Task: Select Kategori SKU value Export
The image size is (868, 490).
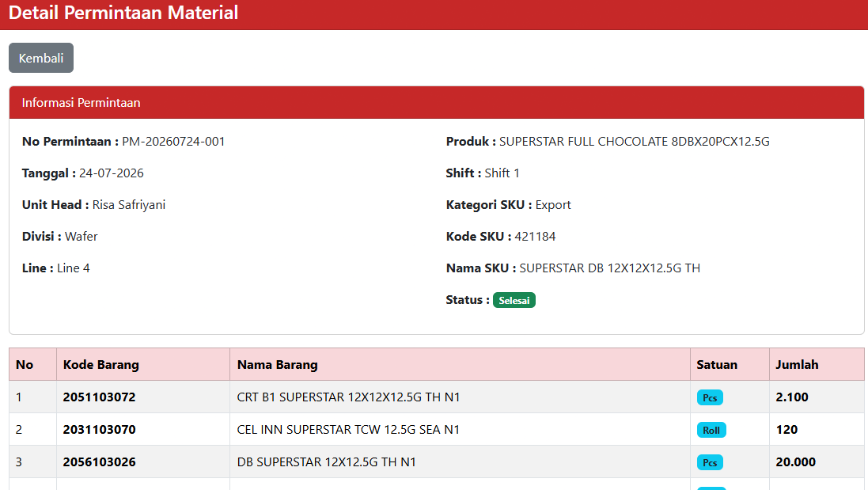Action: (553, 205)
